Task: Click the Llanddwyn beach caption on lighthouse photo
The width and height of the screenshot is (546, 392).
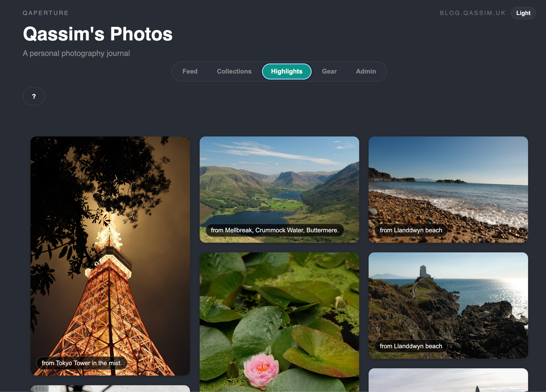Action: click(411, 346)
